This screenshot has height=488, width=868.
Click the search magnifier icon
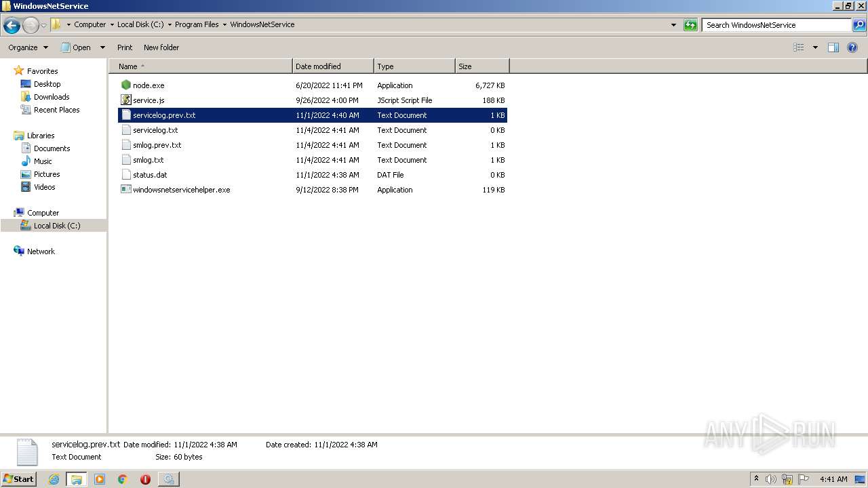(859, 25)
